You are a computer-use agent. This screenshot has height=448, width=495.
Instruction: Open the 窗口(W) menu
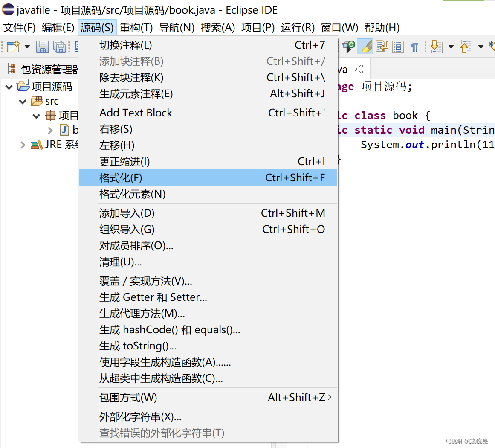click(339, 28)
